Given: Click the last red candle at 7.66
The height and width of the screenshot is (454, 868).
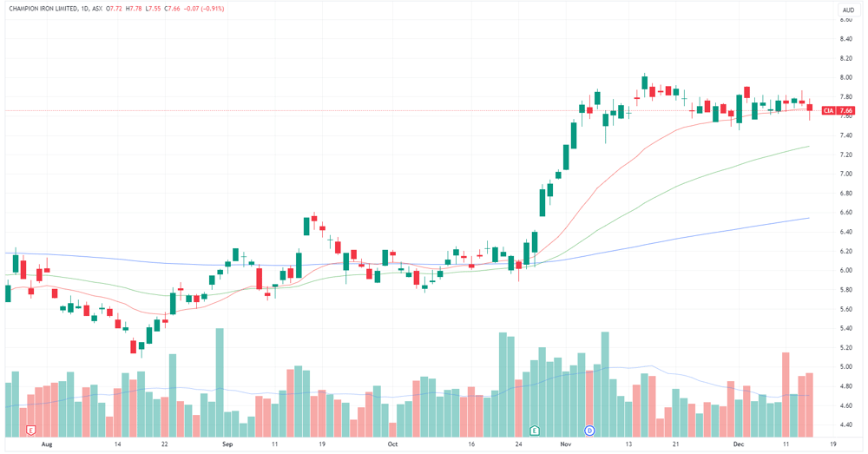Looking at the screenshot, I should pyautogui.click(x=810, y=108).
